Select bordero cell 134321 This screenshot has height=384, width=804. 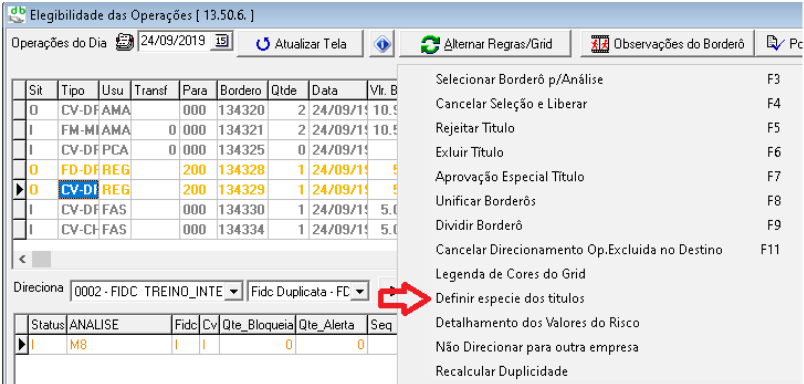click(x=242, y=130)
